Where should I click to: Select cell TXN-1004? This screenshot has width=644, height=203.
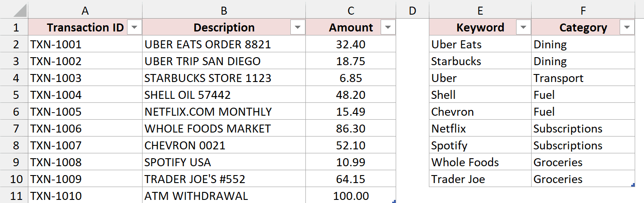[x=85, y=95]
